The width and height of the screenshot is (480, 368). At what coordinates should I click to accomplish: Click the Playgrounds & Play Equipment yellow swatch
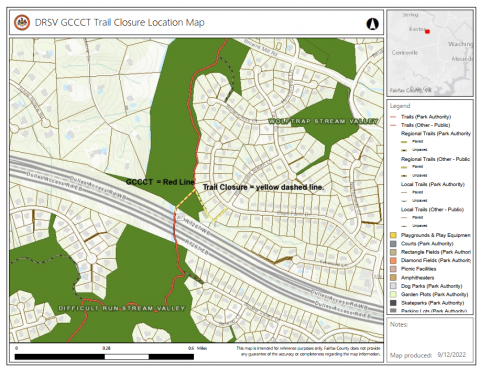(393, 235)
